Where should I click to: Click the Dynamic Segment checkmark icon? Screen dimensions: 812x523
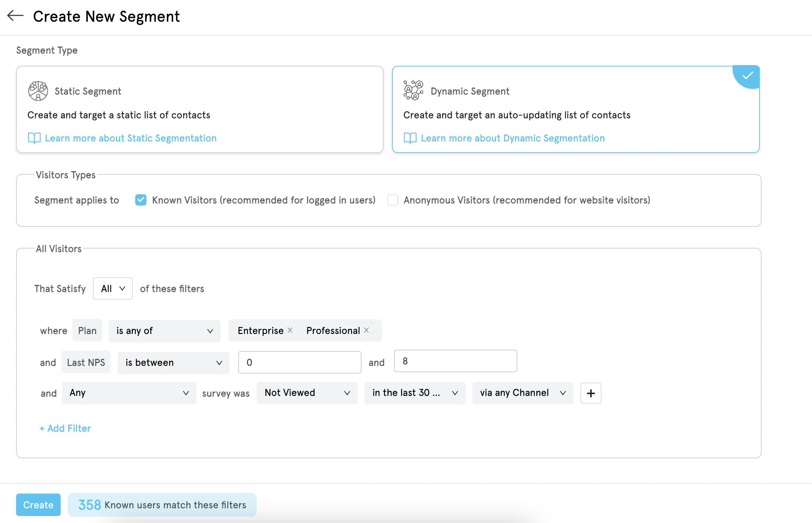(746, 75)
